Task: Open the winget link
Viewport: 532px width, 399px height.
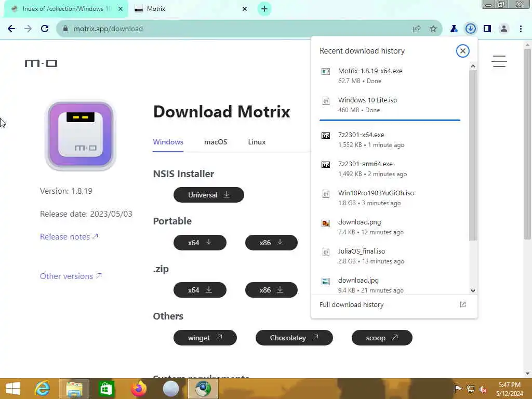Action: (x=205, y=338)
